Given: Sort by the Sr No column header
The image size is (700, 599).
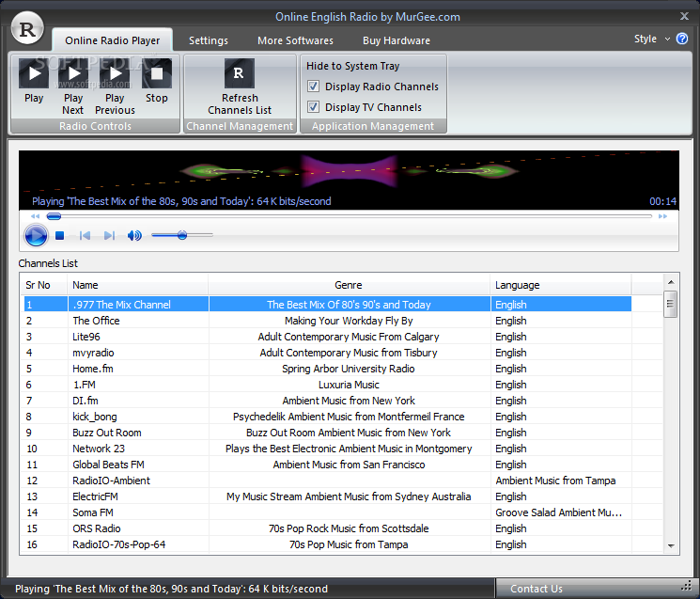Looking at the screenshot, I should (44, 285).
